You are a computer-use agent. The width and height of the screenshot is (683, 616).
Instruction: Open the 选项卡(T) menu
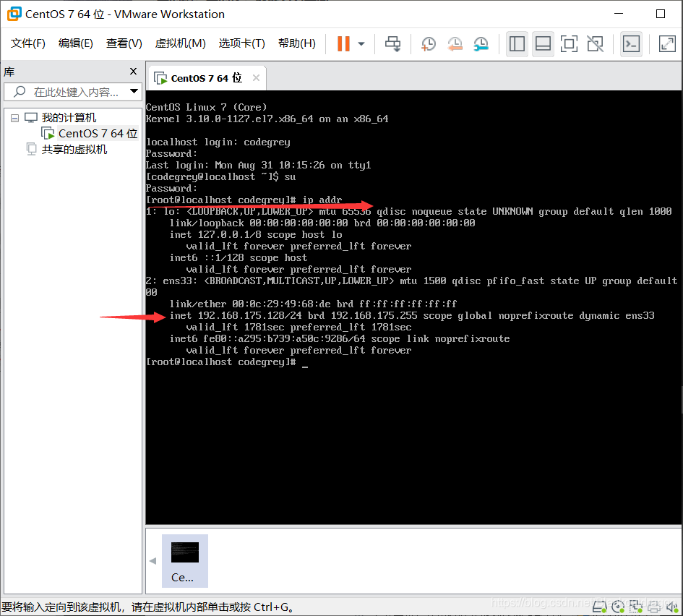[x=241, y=43]
